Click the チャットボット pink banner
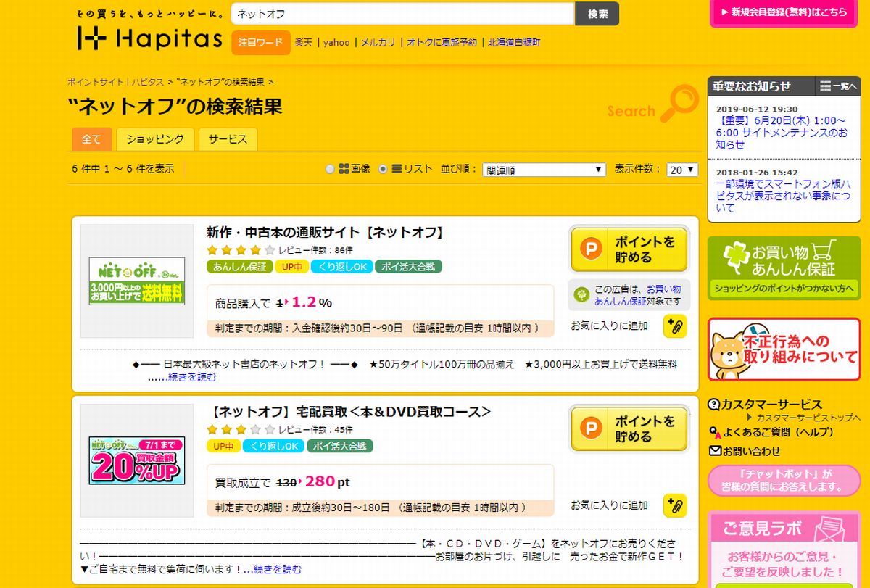Image resolution: width=870 pixels, height=588 pixels. point(784,480)
